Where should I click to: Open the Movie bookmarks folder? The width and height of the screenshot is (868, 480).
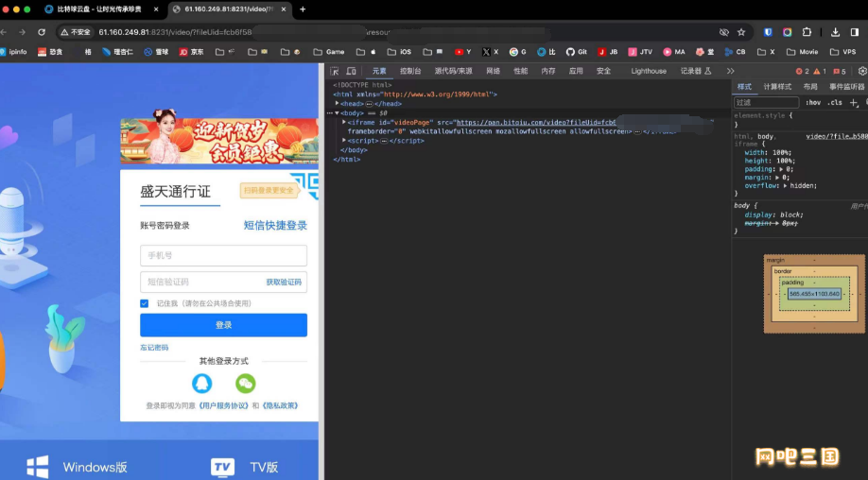coord(802,52)
